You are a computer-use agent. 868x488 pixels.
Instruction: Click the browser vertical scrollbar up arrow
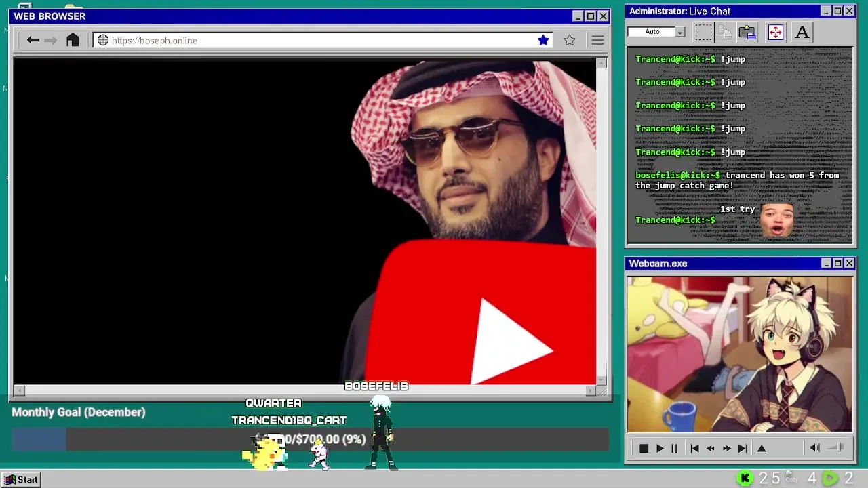[601, 63]
